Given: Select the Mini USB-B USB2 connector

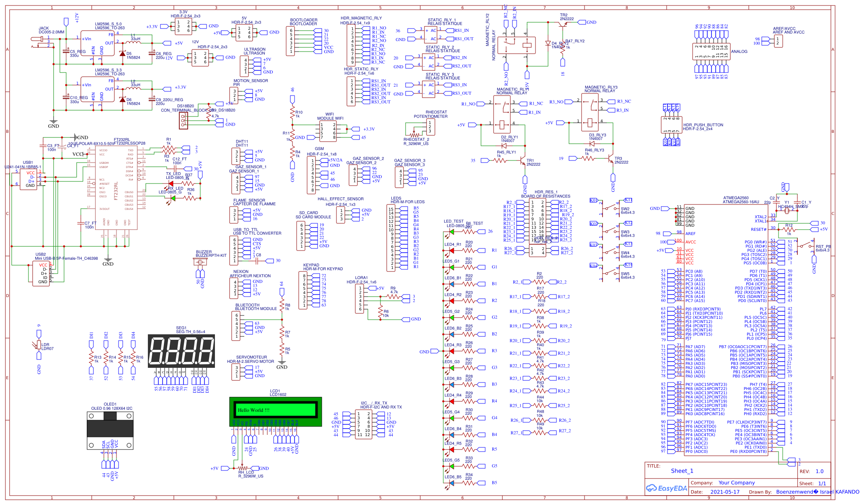Looking at the screenshot, I should click(42, 272).
